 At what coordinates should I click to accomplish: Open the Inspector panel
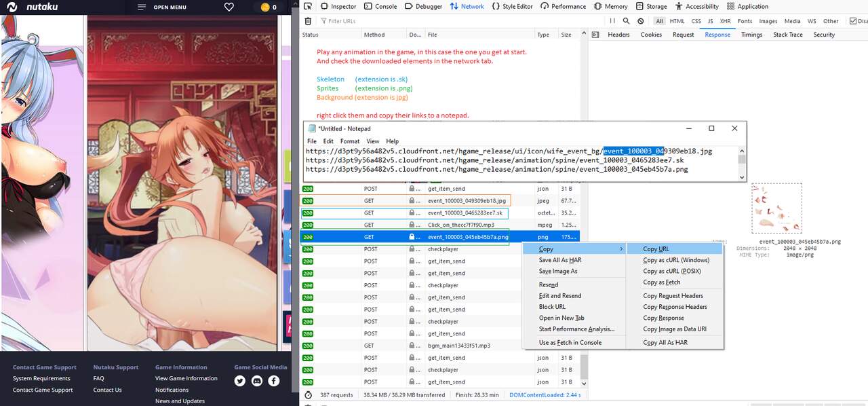pos(338,6)
